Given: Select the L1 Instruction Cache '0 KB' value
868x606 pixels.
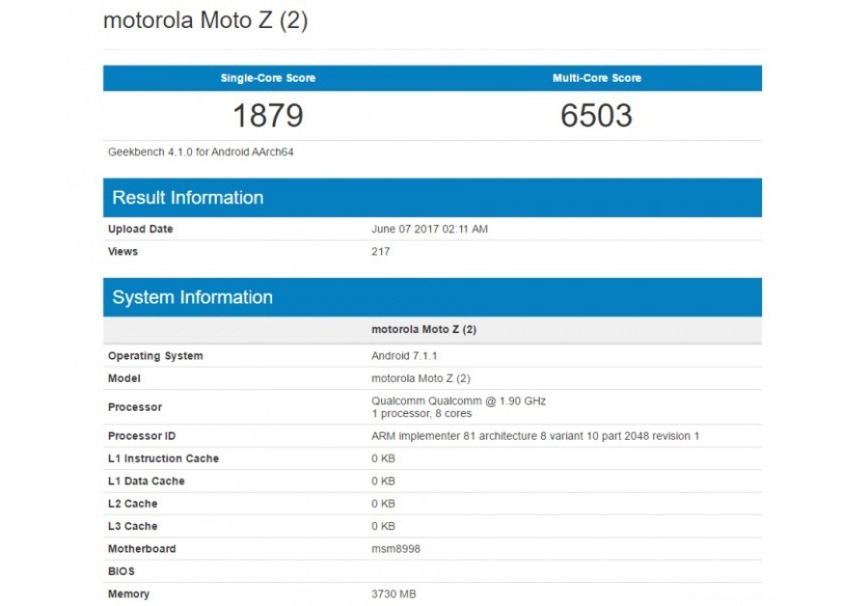Looking at the screenshot, I should tap(383, 458).
